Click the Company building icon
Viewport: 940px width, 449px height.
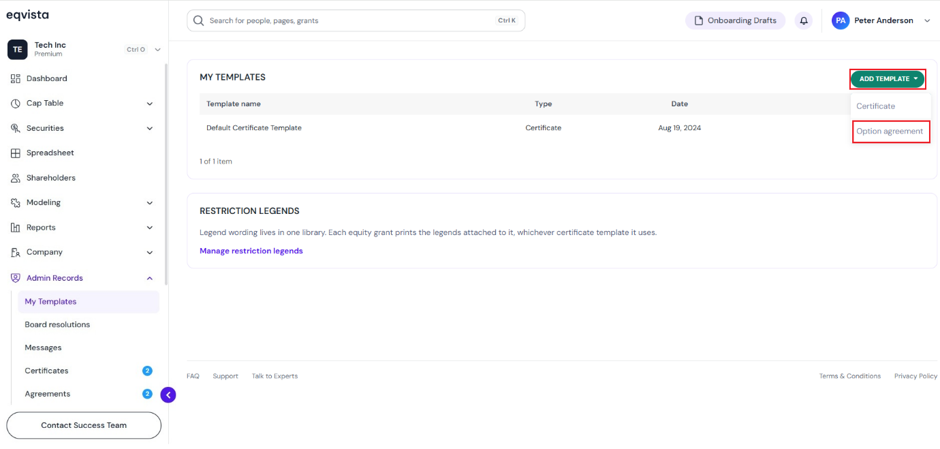click(16, 252)
